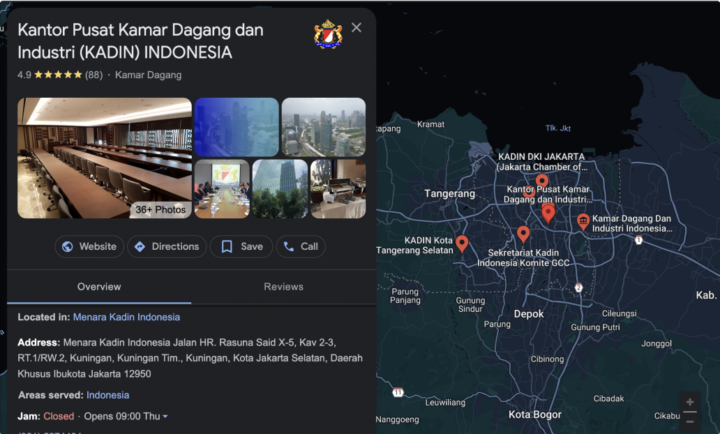Select the Kantor Pusat Kamar Dagang pin
This screenshot has width=720, height=434.
pos(548,213)
